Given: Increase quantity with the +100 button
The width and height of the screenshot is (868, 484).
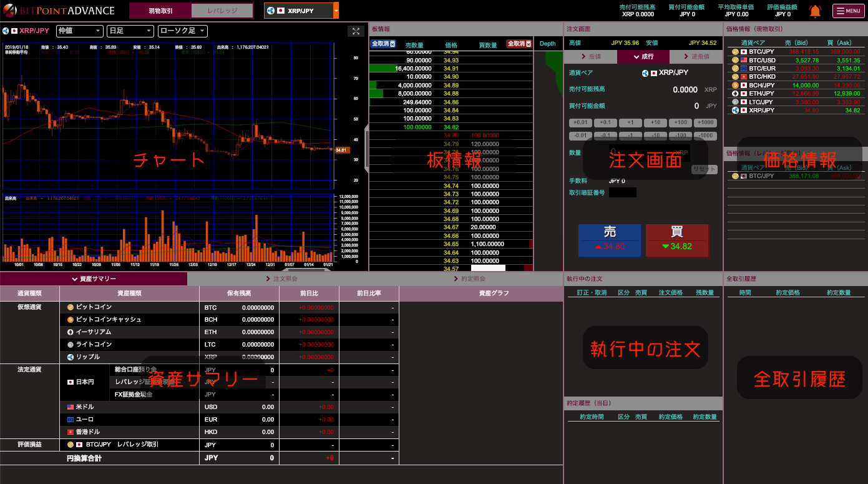Looking at the screenshot, I should [x=680, y=123].
